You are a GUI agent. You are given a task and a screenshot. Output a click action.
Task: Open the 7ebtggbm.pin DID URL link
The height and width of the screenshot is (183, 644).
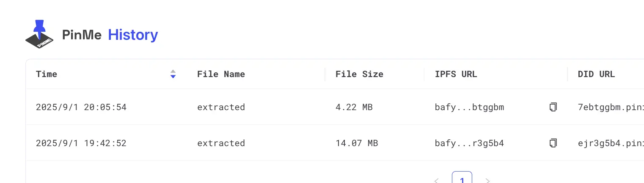(610, 107)
